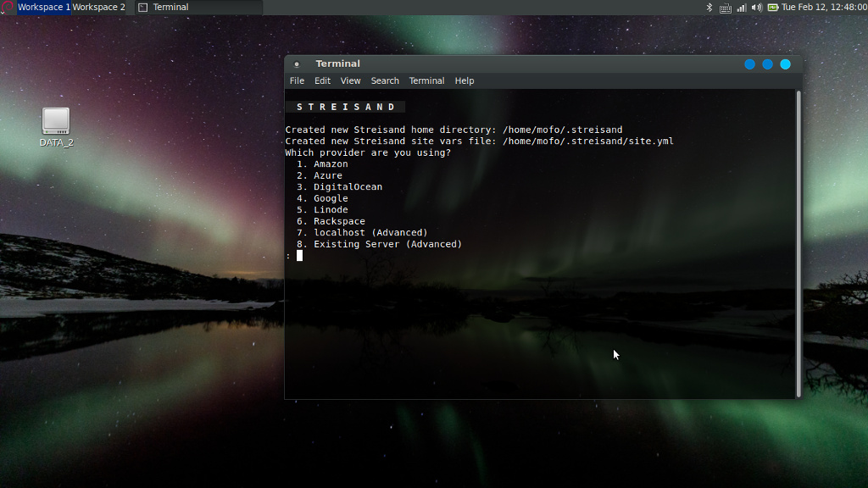Click the Debian menu swirl icon
The height and width of the screenshot is (488, 868).
click(7, 7)
